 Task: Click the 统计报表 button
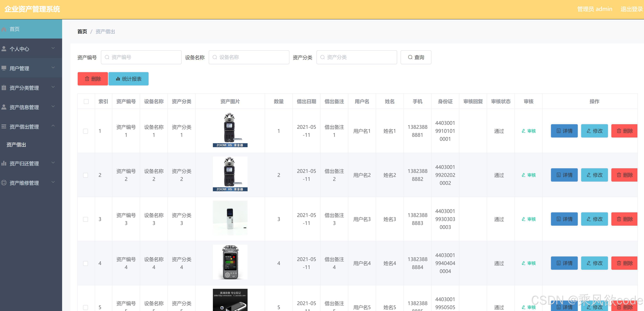[x=129, y=79]
